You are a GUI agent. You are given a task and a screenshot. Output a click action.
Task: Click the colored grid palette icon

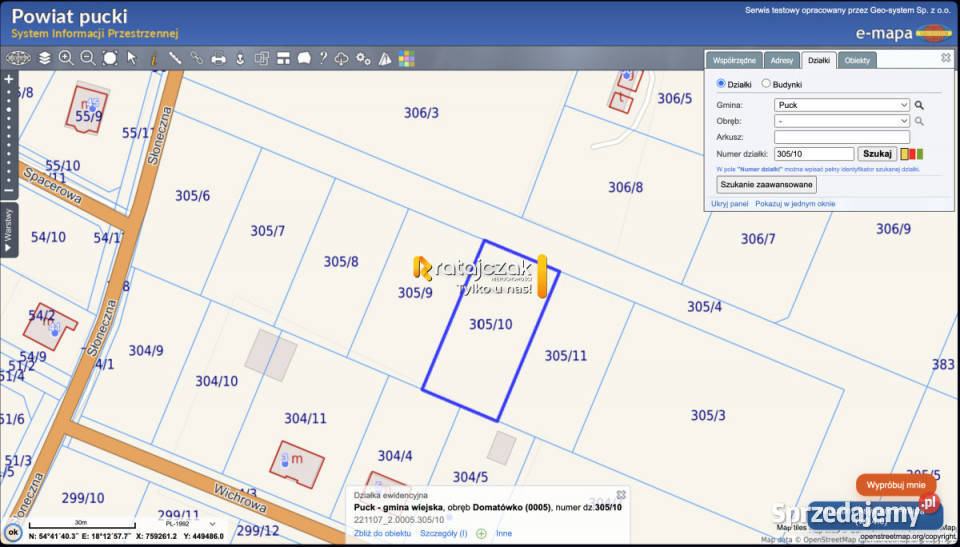(407, 59)
